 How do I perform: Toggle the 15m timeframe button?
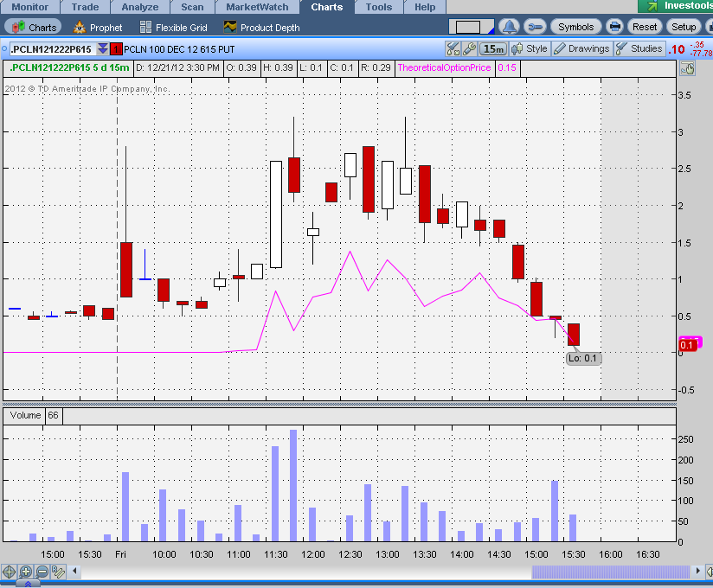pos(494,48)
